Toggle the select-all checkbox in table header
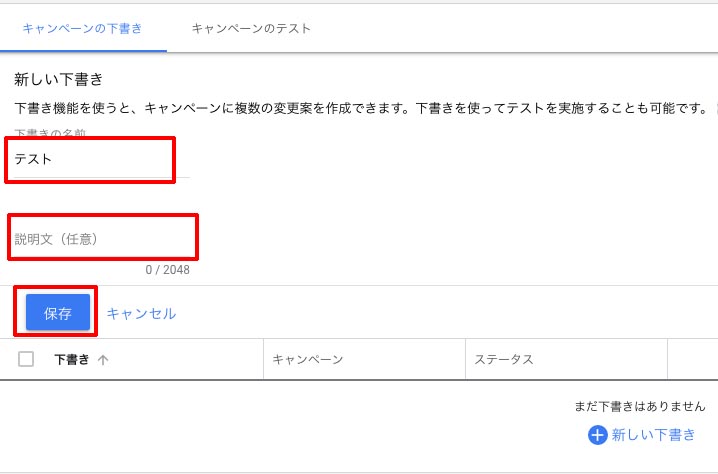This screenshot has height=474, width=718. tap(26, 359)
